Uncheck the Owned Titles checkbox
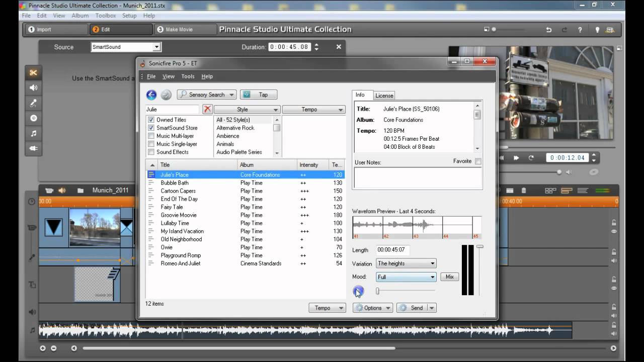This screenshot has width=644, height=362. [151, 120]
